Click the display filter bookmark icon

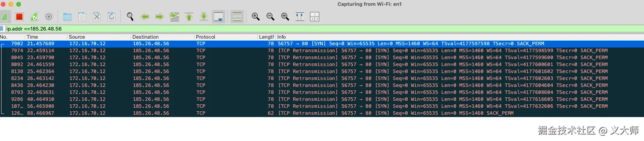(x=2, y=29)
